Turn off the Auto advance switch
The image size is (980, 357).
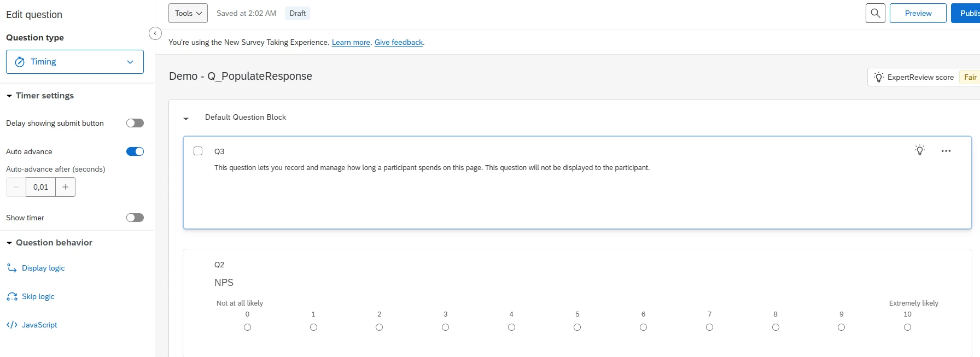(135, 151)
